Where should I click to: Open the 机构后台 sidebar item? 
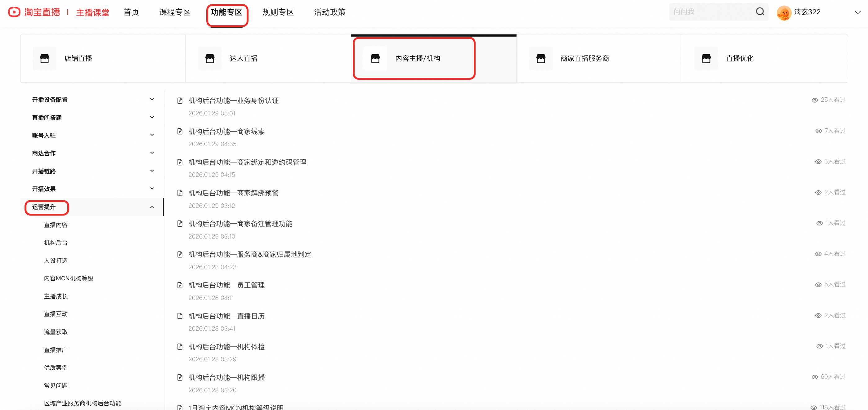[56, 243]
